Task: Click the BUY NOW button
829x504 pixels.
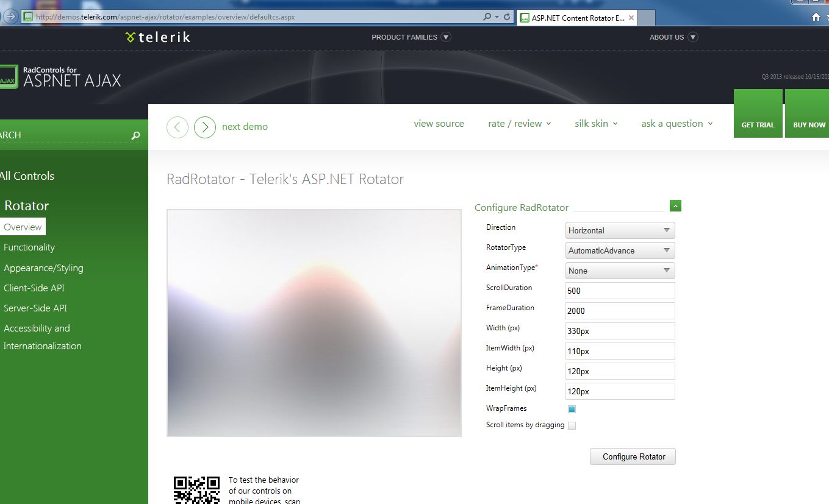Action: click(807, 113)
